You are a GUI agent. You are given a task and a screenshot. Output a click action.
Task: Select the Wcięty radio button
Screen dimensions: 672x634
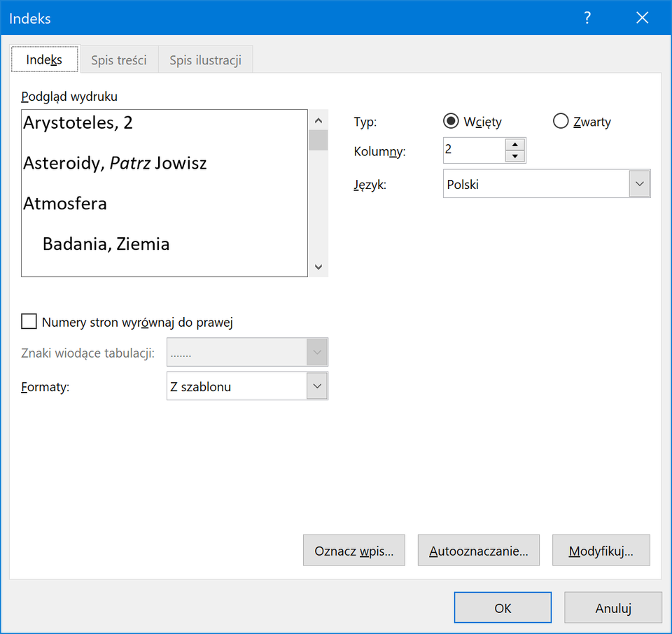pos(451,122)
